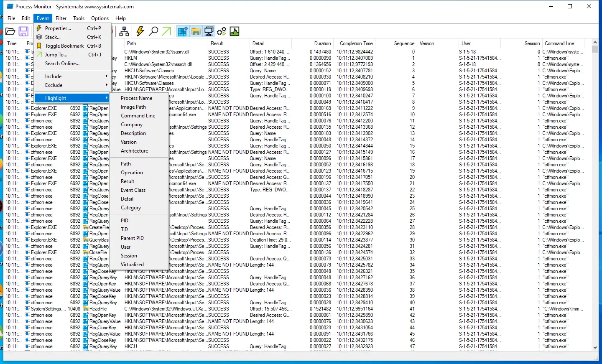Toggle Show Process and Thread Activity icon

point(222,31)
